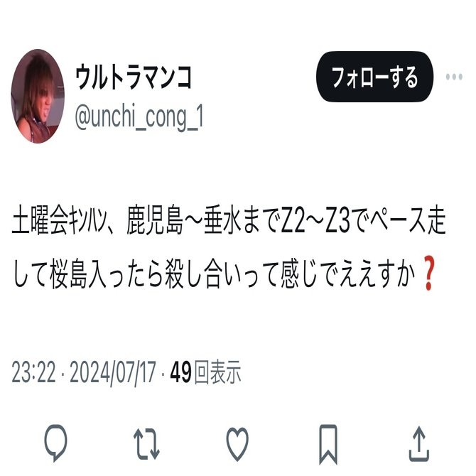The width and height of the screenshot is (476, 476).
Task: Open the round profile avatar picture
Action: coord(38,96)
